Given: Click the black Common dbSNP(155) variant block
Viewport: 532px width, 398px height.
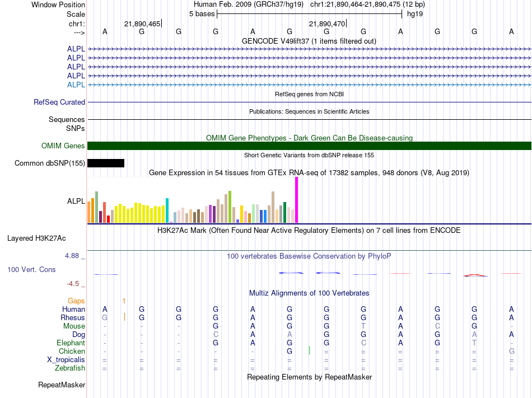Looking at the screenshot, I should pyautogui.click(x=106, y=163).
